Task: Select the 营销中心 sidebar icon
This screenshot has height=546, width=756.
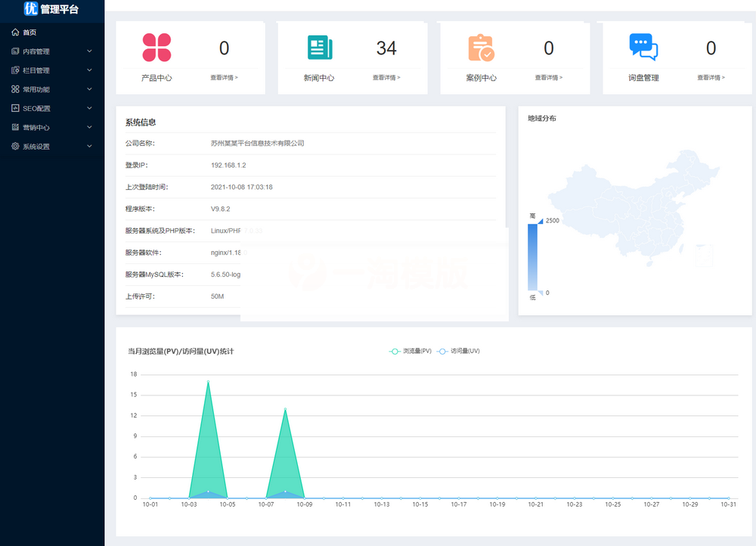Action: (16, 127)
